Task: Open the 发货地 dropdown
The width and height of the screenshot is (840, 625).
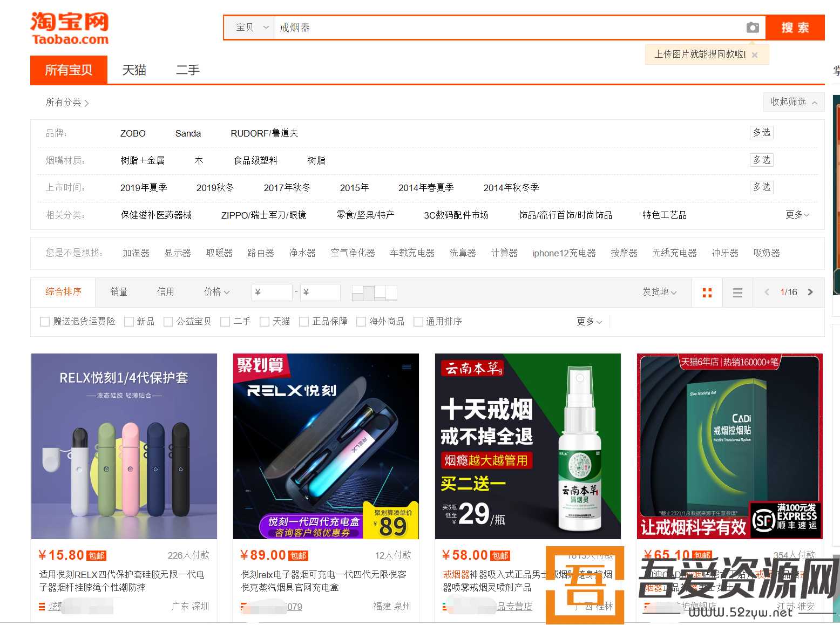Action: coord(660,292)
